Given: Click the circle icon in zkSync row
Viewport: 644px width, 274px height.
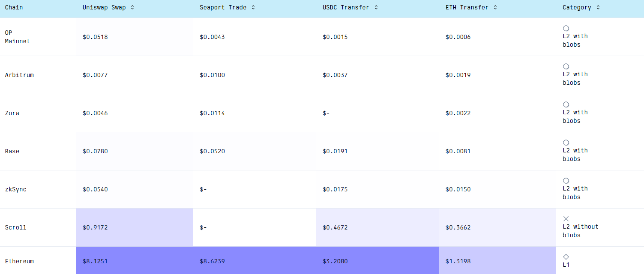Looking at the screenshot, I should pyautogui.click(x=566, y=181).
